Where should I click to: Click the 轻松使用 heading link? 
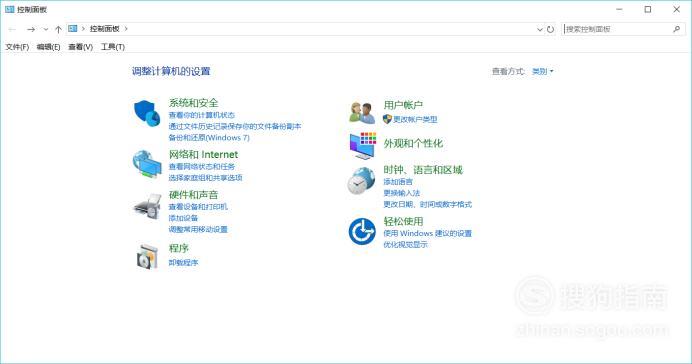pos(403,221)
